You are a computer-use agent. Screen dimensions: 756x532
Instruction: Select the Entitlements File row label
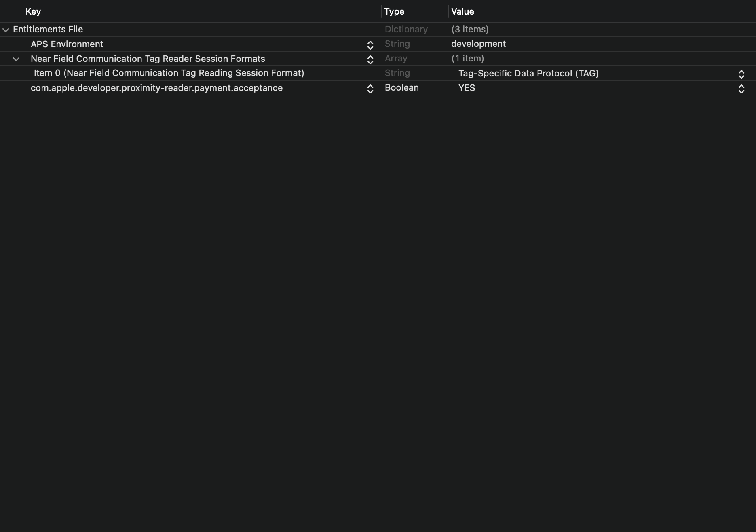pos(48,29)
